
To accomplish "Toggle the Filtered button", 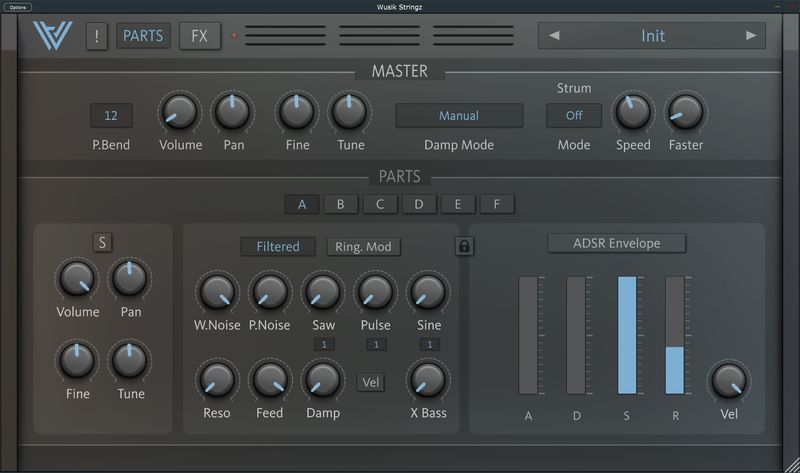I will pyautogui.click(x=278, y=246).
